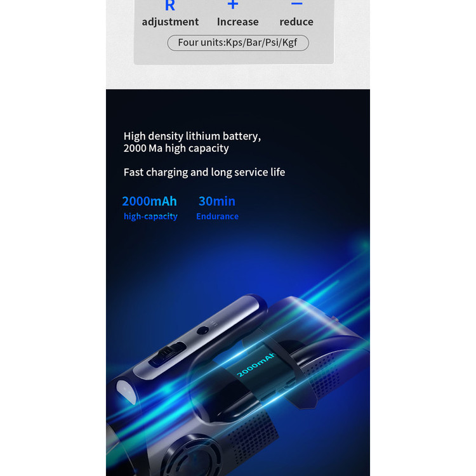Select the 'Four units:Kps/Bar/Psi/Kgf' pill
This screenshot has width=476, height=476.
(x=238, y=43)
